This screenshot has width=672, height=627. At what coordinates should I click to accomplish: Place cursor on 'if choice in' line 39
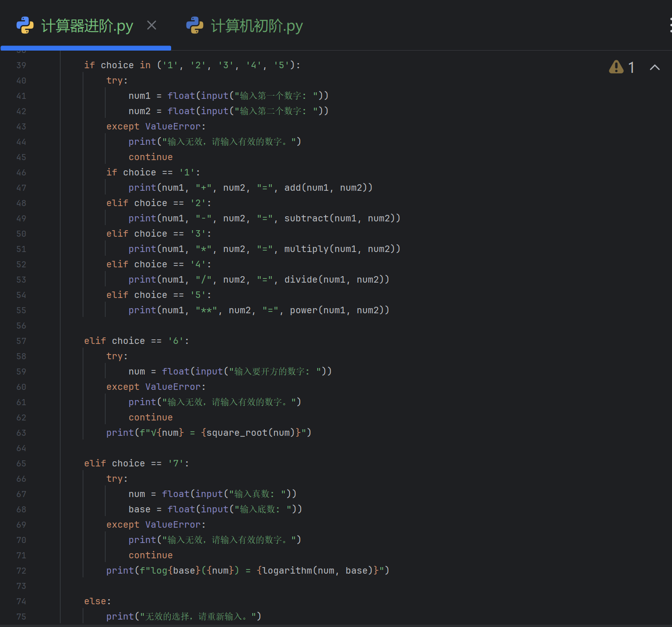(x=192, y=65)
